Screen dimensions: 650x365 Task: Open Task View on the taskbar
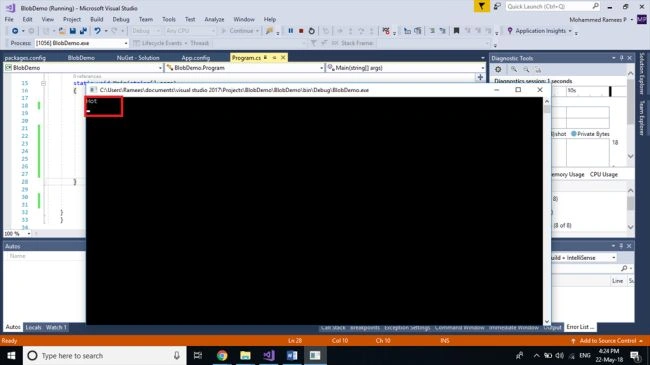point(198,355)
